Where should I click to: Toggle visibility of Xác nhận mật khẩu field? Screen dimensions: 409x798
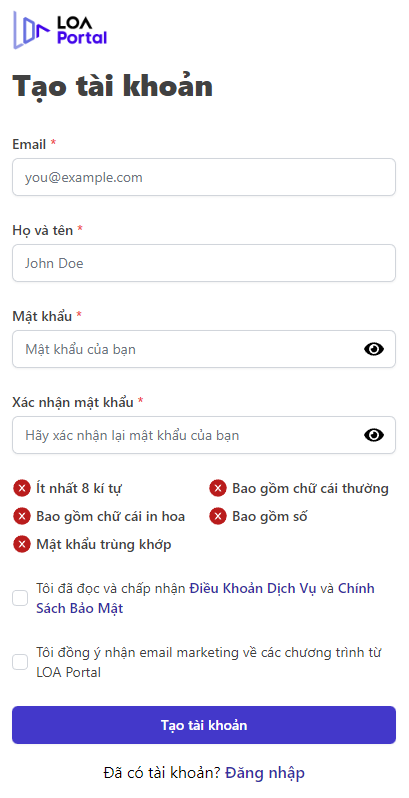point(374,435)
